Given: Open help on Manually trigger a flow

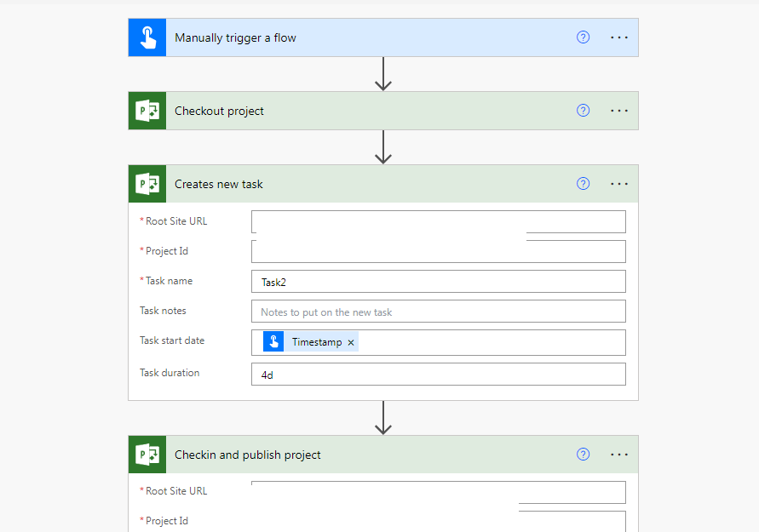Looking at the screenshot, I should [x=583, y=37].
